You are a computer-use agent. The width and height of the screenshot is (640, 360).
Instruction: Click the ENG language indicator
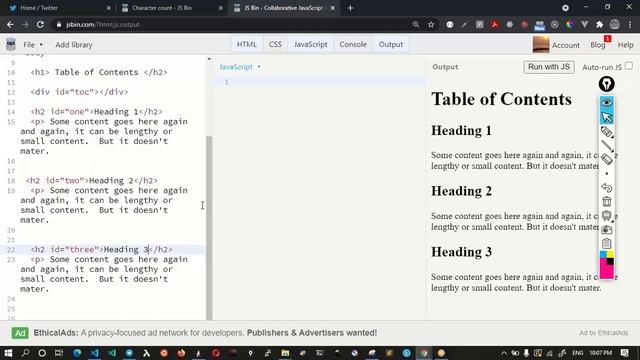pyautogui.click(x=578, y=353)
